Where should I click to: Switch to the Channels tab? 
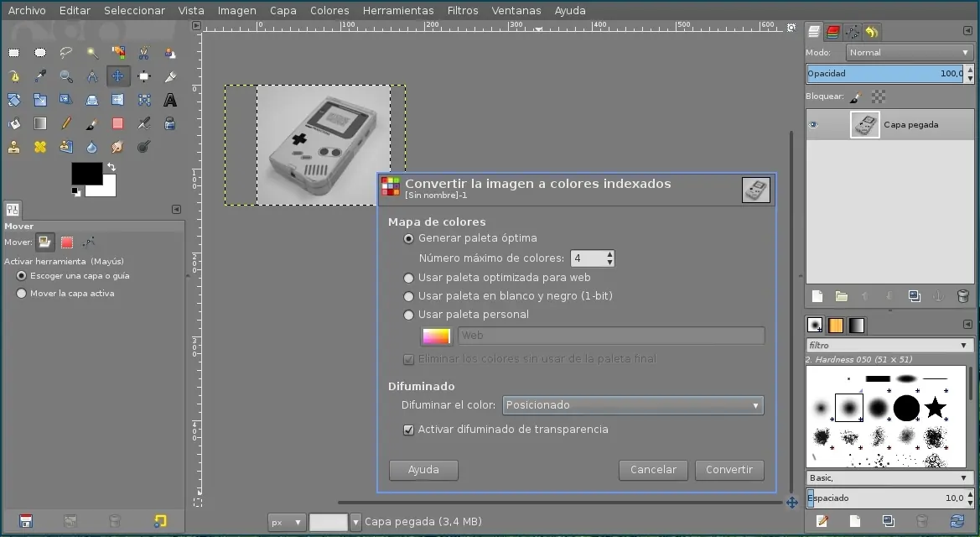pyautogui.click(x=833, y=32)
